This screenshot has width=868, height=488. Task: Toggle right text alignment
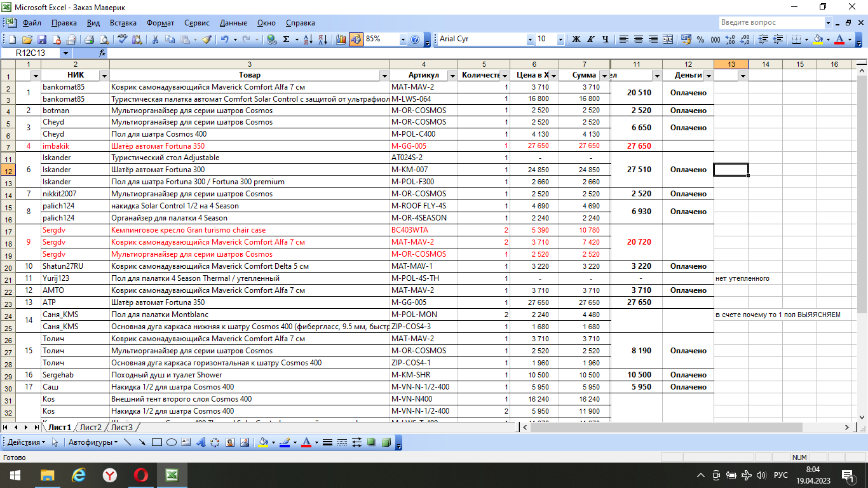coord(653,39)
